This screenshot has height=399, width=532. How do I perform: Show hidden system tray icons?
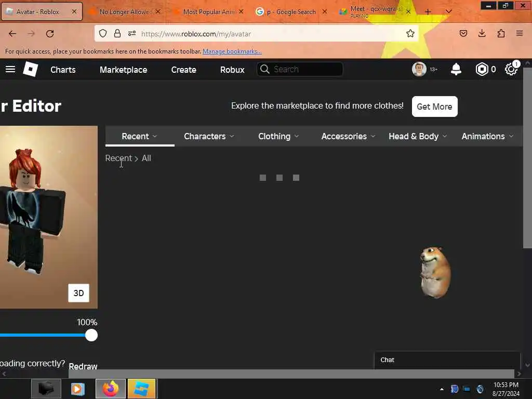tap(442, 389)
